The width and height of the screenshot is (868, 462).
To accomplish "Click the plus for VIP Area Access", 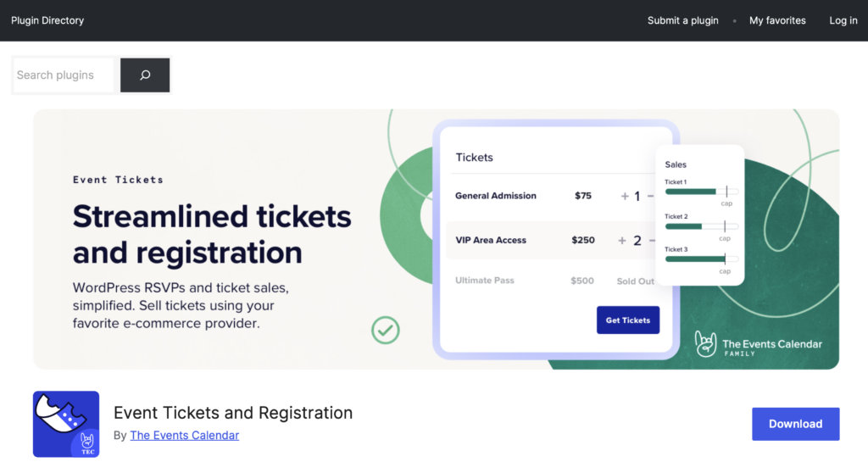I will pos(622,241).
